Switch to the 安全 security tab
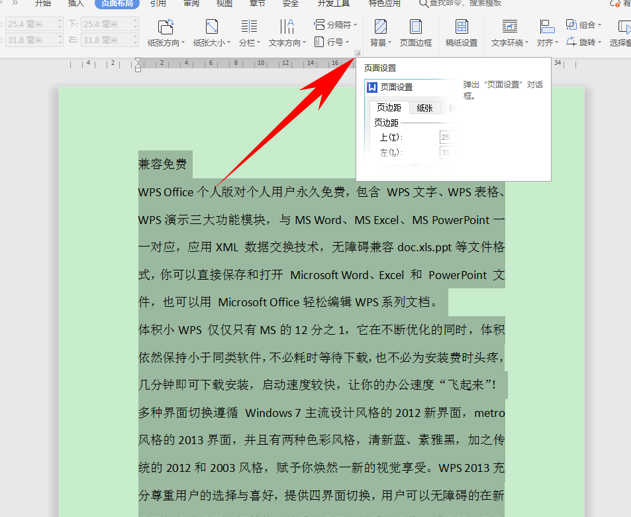The height and width of the screenshot is (517, 631). tap(290, 4)
